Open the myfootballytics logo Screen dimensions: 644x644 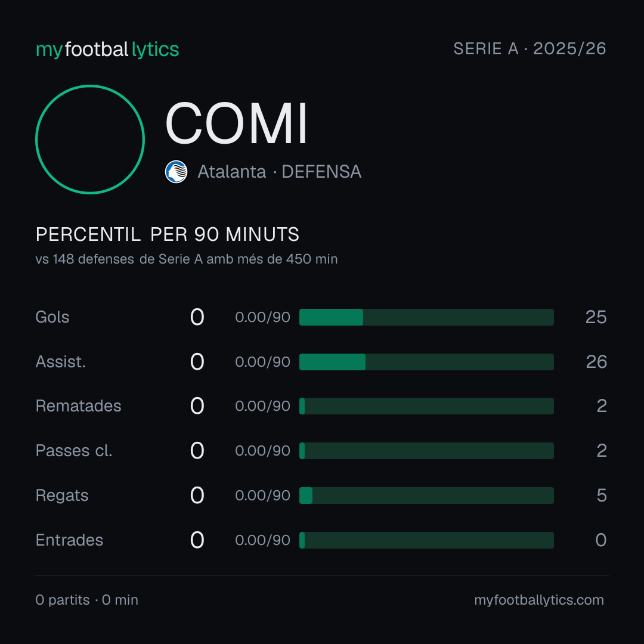point(107,49)
